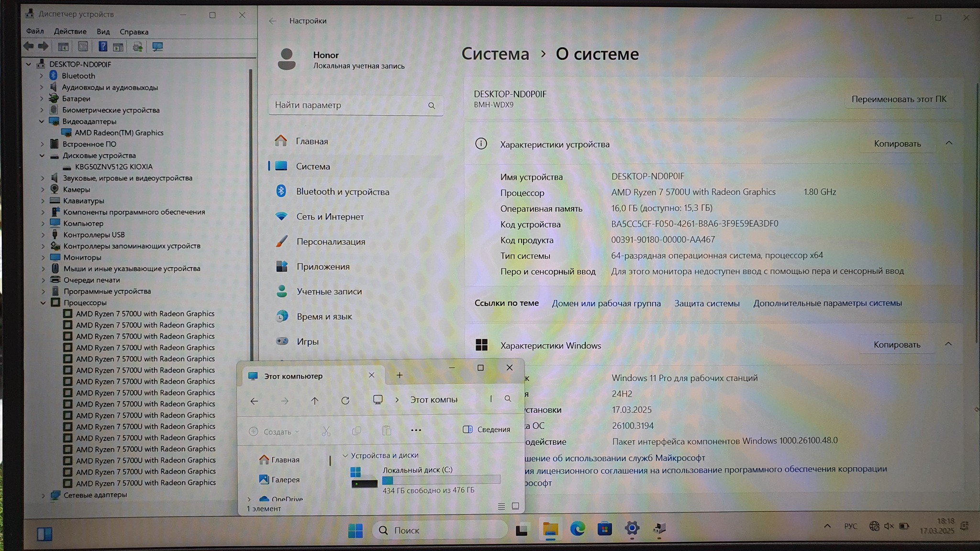The image size is (980, 551).
Task: Click the Переименовать этот ПК button
Action: point(899,99)
